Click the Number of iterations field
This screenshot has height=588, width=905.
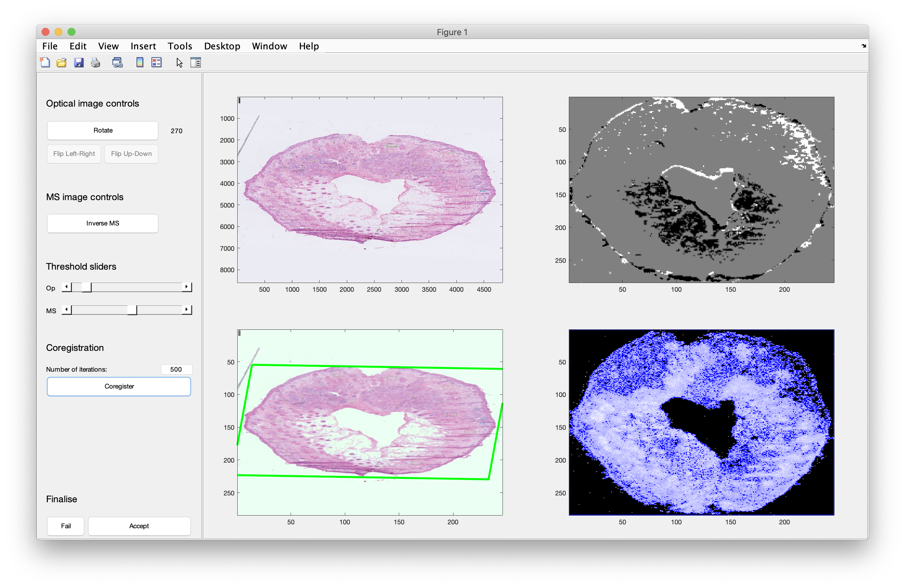[176, 369]
